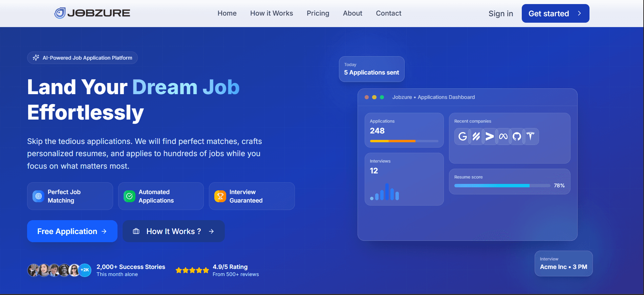This screenshot has width=644, height=295.
Task: Click Jobzure Applications Dashboard title
Action: (433, 97)
